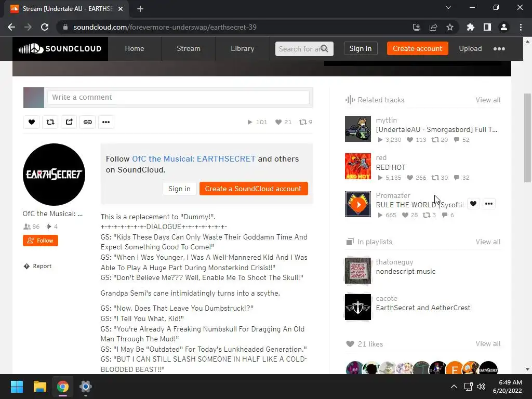Bookmark this page with the star
Viewport: 532px width, 399px height.
(450, 27)
